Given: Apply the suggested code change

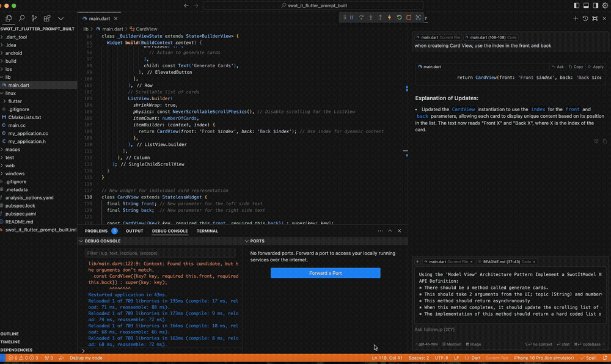Looking at the screenshot, I should point(596,67).
